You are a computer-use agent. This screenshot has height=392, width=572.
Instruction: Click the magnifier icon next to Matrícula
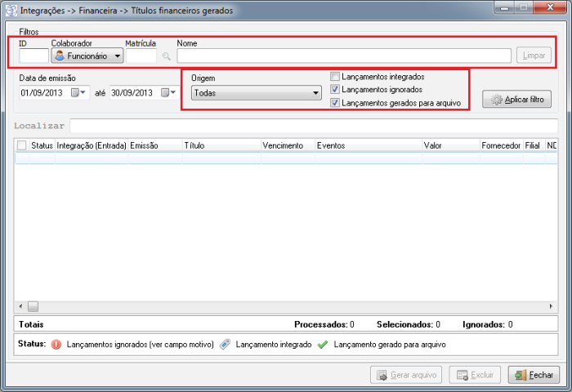tap(167, 56)
